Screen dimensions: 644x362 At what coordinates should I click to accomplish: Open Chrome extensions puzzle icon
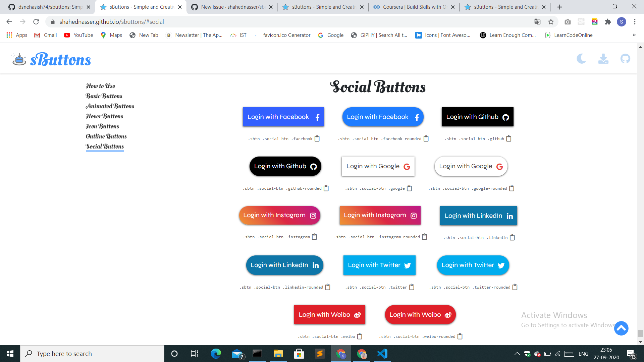click(x=608, y=22)
